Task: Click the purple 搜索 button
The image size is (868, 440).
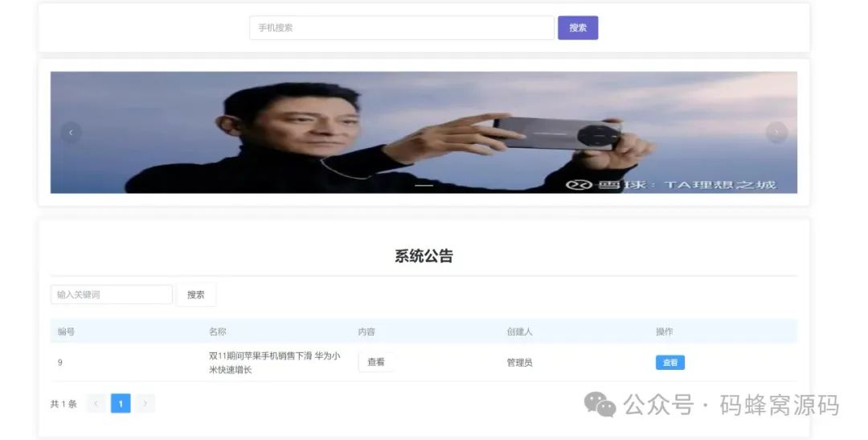Action: [x=578, y=27]
